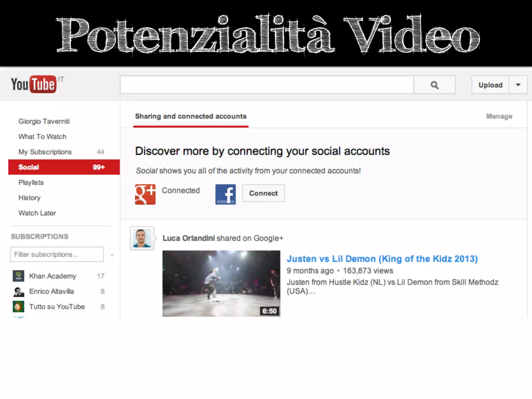
Task: Switch to Sharing and connected accounts tab
Action: coord(191,116)
